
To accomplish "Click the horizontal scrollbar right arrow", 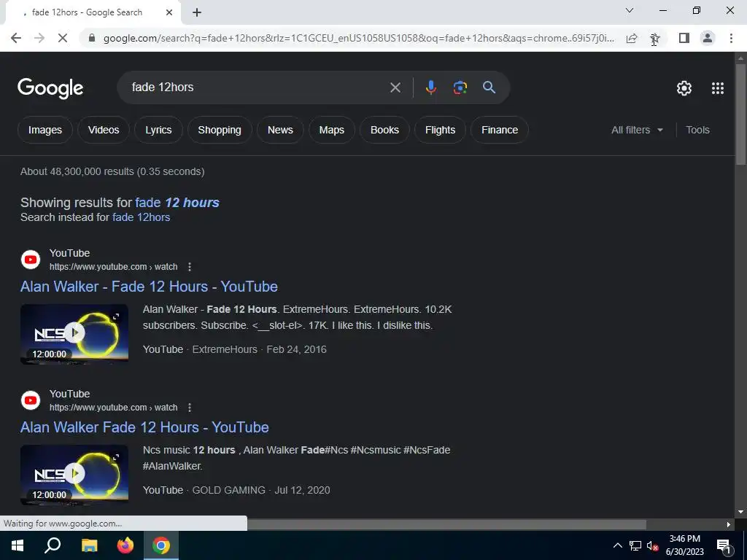I will click(729, 525).
